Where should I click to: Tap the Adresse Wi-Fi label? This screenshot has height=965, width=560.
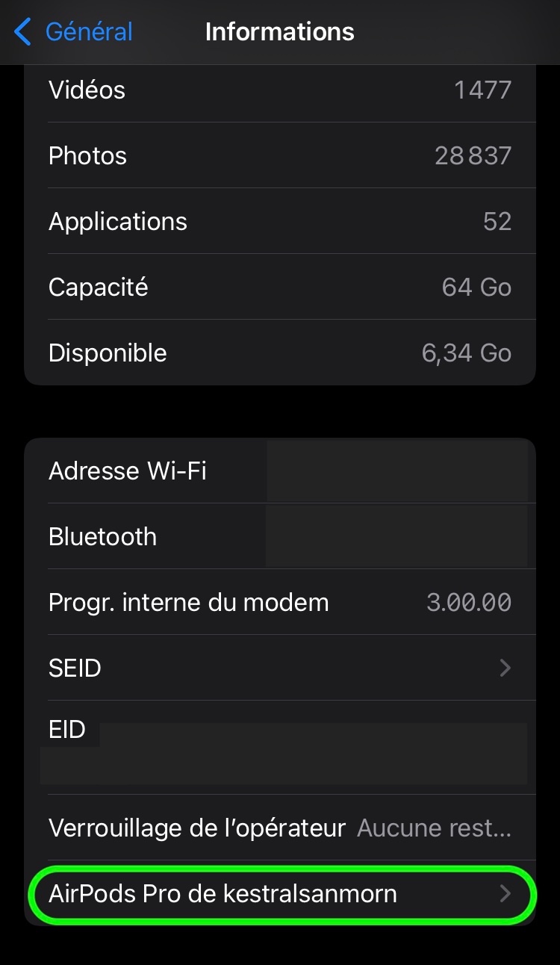tap(127, 471)
